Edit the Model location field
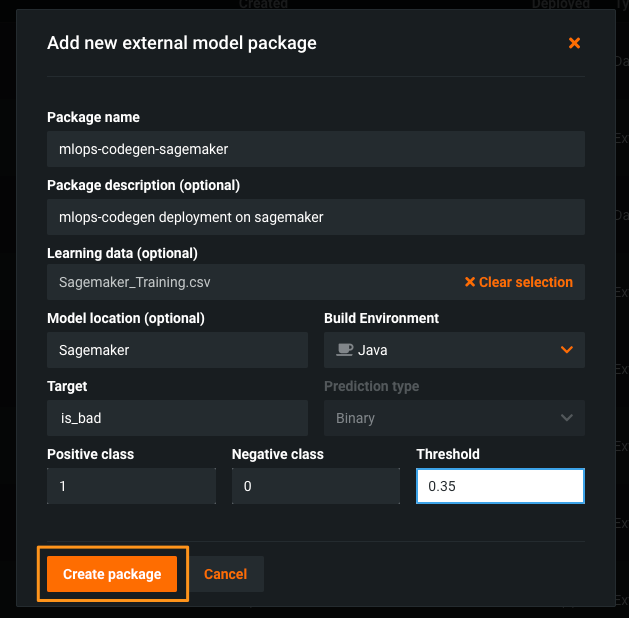Viewport: 629px width, 618px height. pyautogui.click(x=177, y=350)
